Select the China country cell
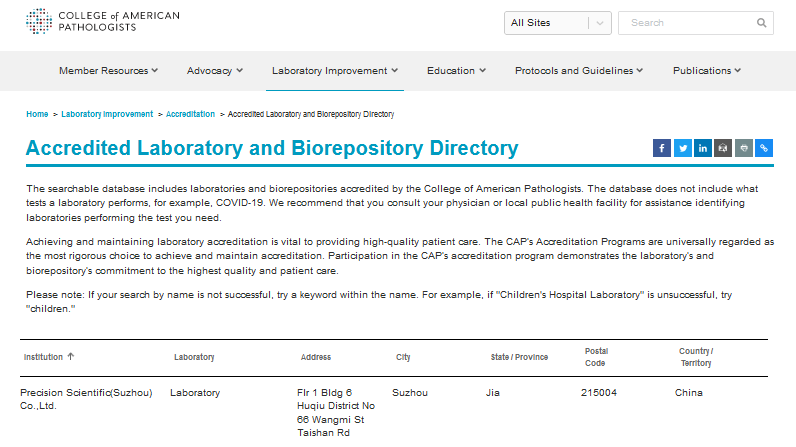Screen dimensions: 796x447 click(689, 393)
